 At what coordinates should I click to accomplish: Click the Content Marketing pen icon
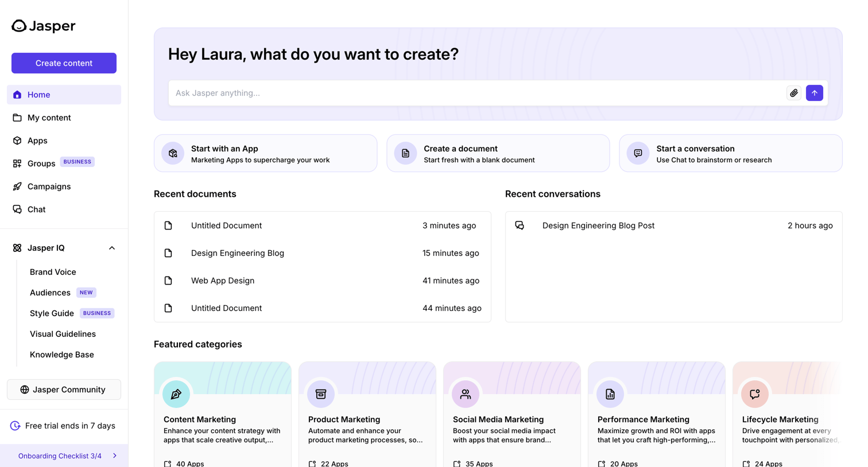176,394
